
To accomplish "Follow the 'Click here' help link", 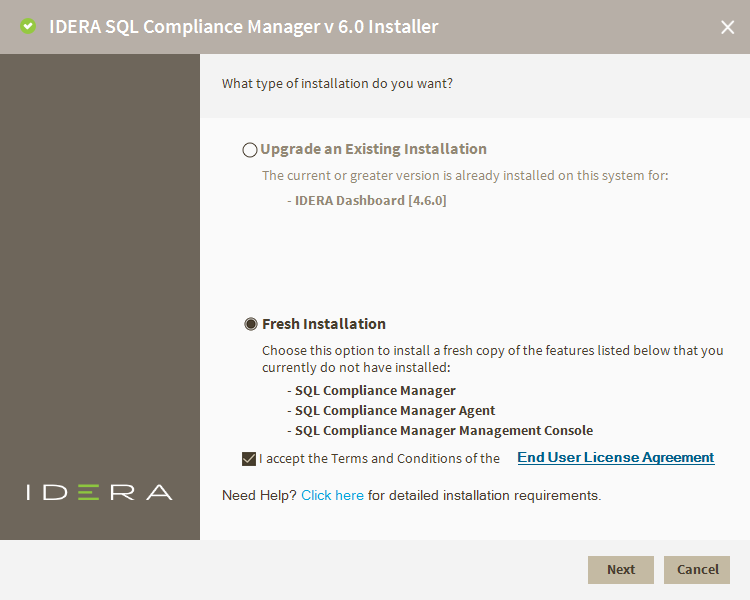I will click(x=332, y=495).
